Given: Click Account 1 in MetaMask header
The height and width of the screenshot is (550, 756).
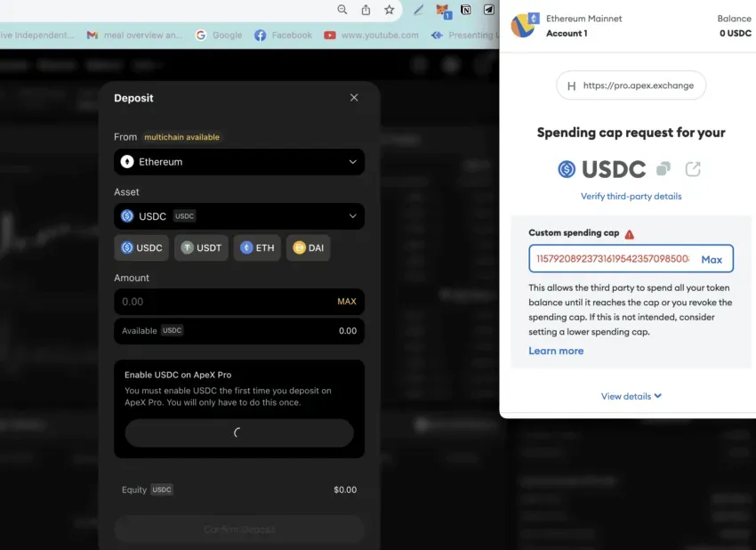Looking at the screenshot, I should coord(567,33).
